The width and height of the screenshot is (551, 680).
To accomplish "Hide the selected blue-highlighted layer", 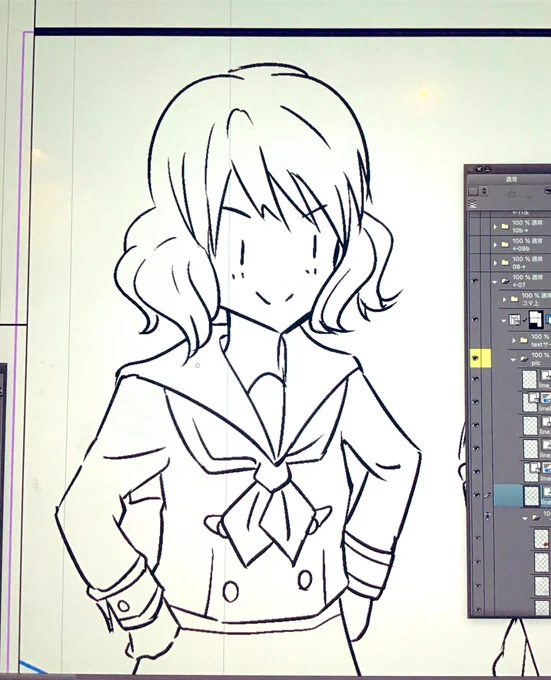I will tap(476, 495).
